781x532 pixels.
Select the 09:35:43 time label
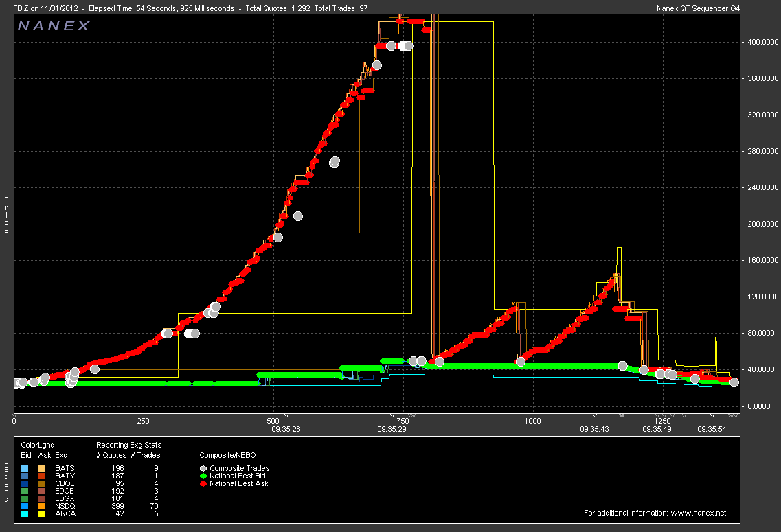[594, 429]
